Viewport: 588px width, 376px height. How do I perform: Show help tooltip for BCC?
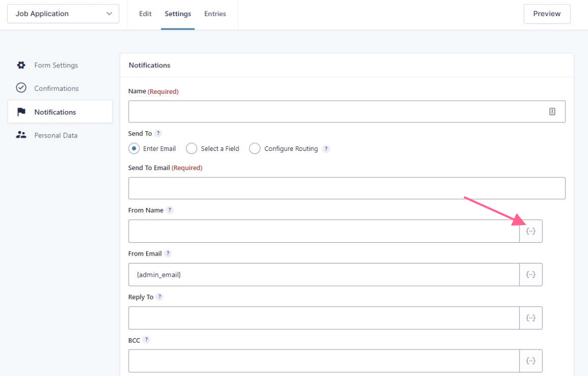[x=146, y=340]
